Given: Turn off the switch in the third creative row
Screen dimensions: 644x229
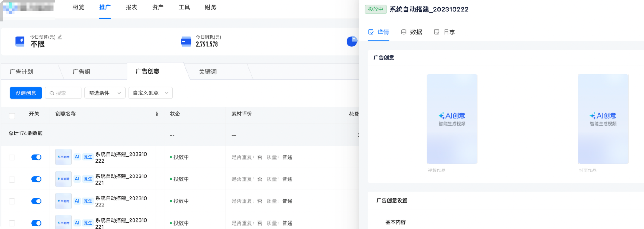Looking at the screenshot, I should [x=36, y=201].
